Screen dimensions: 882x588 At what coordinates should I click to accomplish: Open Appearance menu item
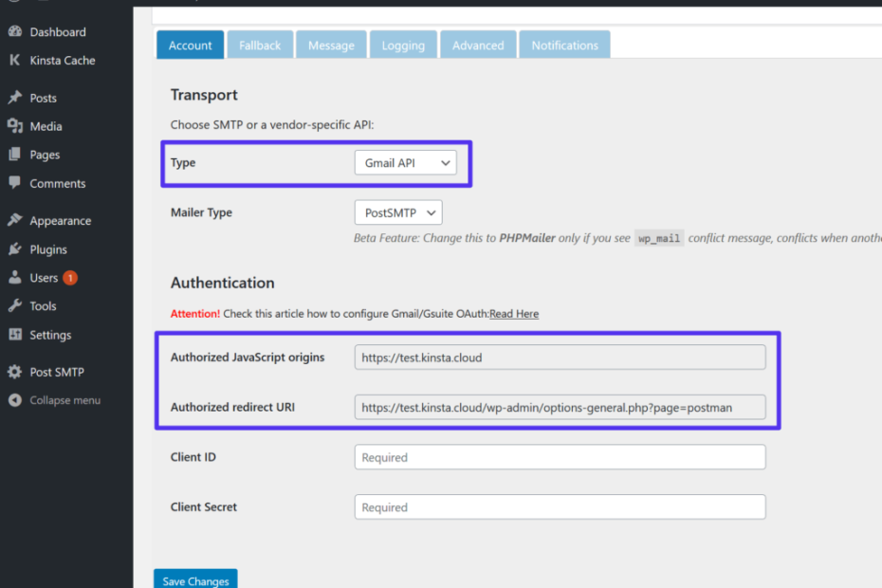coord(60,221)
